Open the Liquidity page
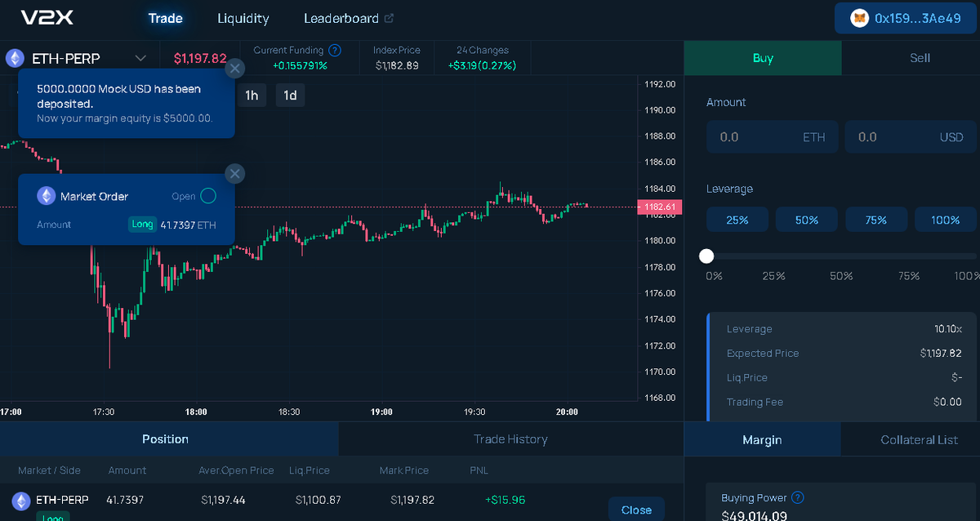The height and width of the screenshot is (521, 980). 243,18
